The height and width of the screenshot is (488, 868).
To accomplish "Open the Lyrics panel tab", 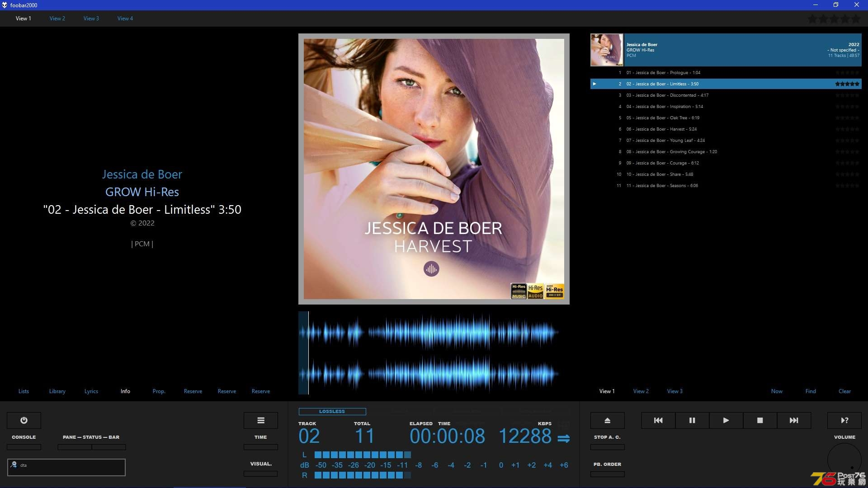I will coord(91,391).
